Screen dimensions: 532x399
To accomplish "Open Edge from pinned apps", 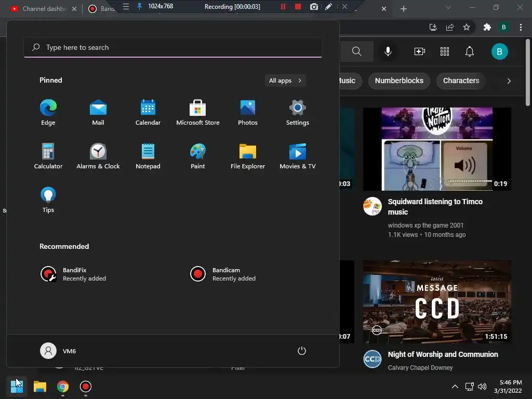I will tap(48, 112).
